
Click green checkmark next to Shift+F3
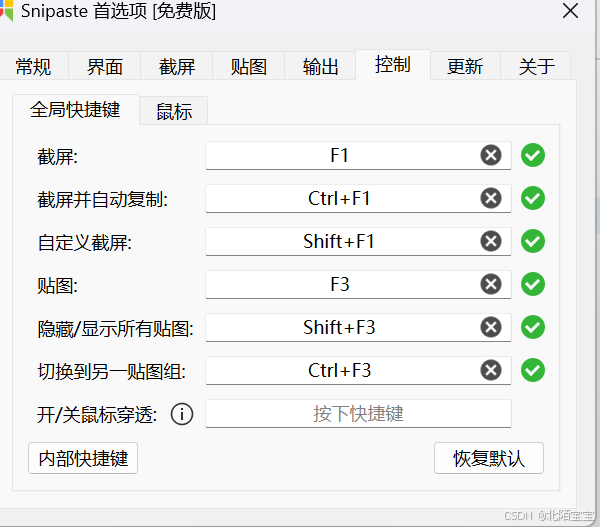coord(533,327)
